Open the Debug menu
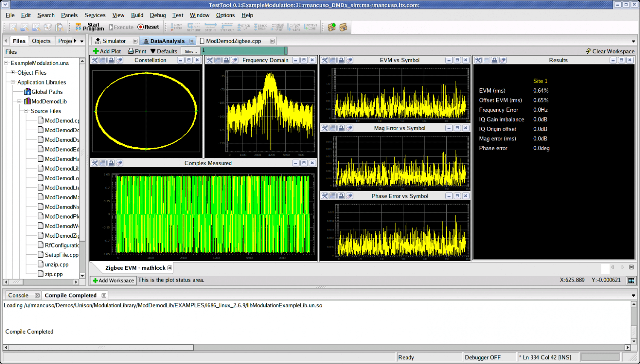640x364 pixels. pos(158,15)
